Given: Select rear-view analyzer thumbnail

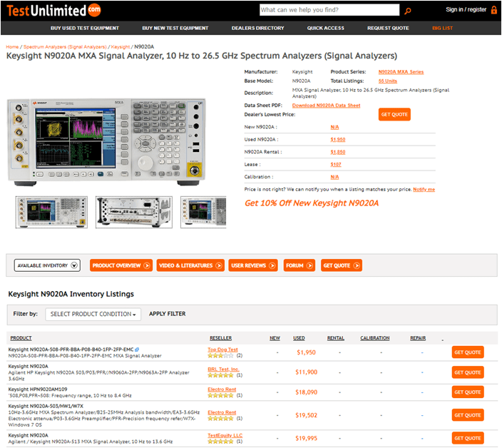Looking at the screenshot, I should coord(134,212).
